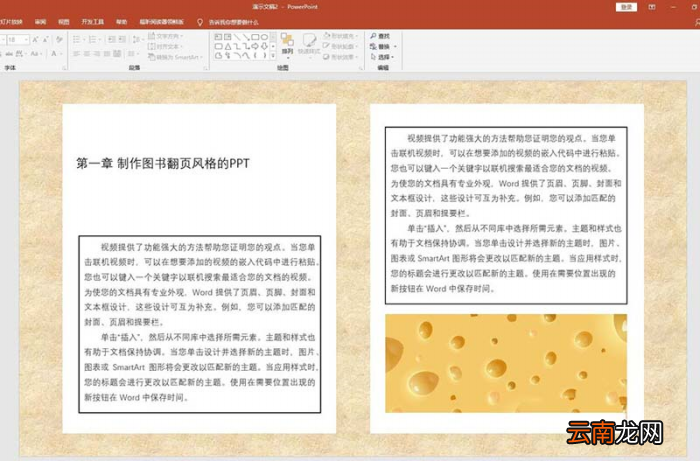Open the AV character spacing dropdown
The height and width of the screenshot is (461, 700).
pos(21,54)
